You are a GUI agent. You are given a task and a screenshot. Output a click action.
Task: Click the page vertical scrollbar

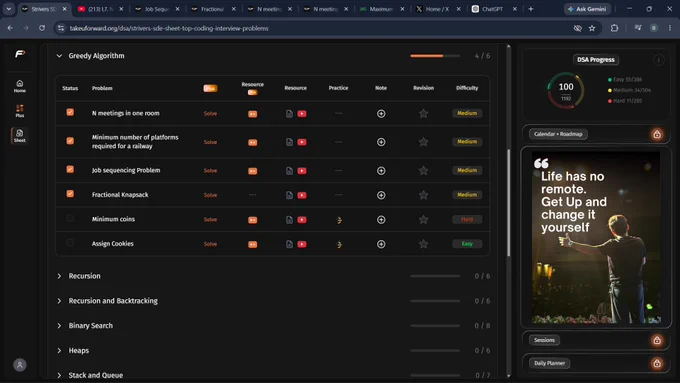tap(509, 202)
